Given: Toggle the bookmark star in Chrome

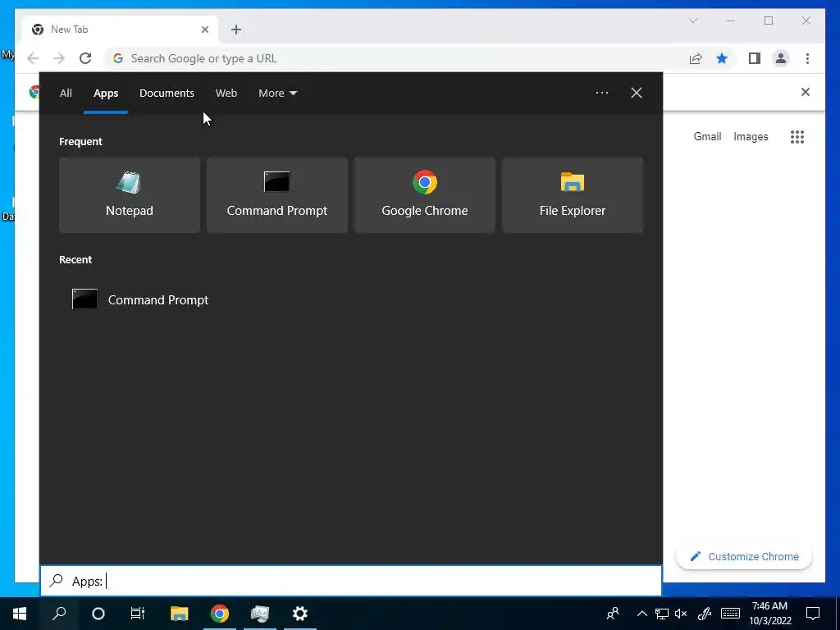Looking at the screenshot, I should 722,58.
